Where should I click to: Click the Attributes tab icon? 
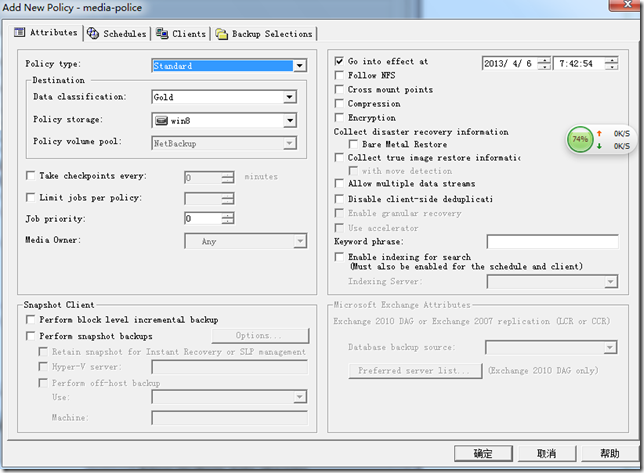19,32
